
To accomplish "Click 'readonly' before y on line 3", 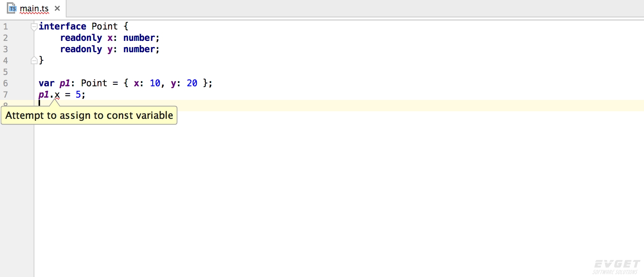I will pyautogui.click(x=81, y=49).
